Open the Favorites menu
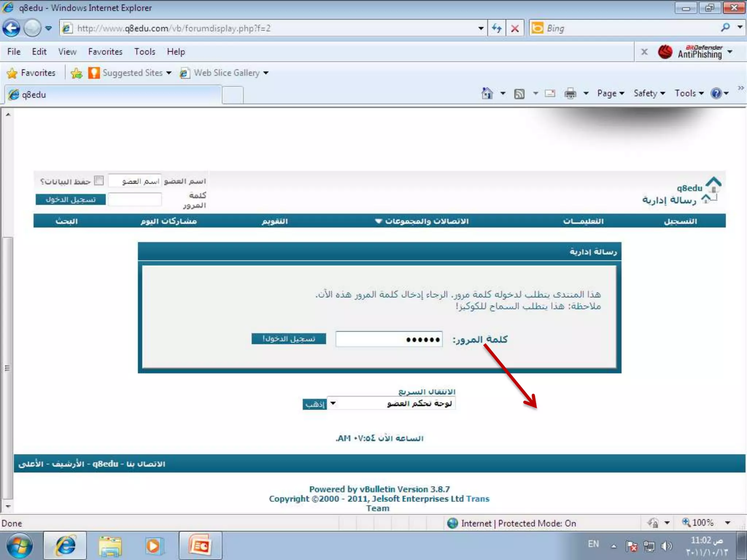 point(105,52)
